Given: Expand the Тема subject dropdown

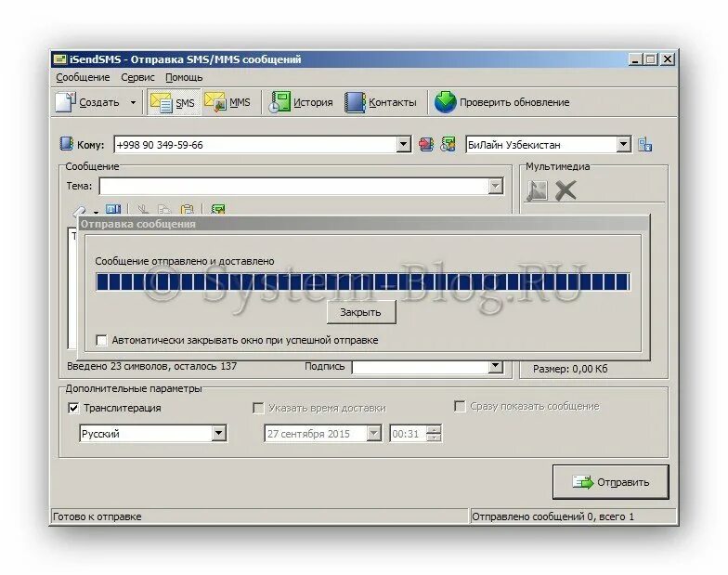Looking at the screenshot, I should [x=496, y=187].
